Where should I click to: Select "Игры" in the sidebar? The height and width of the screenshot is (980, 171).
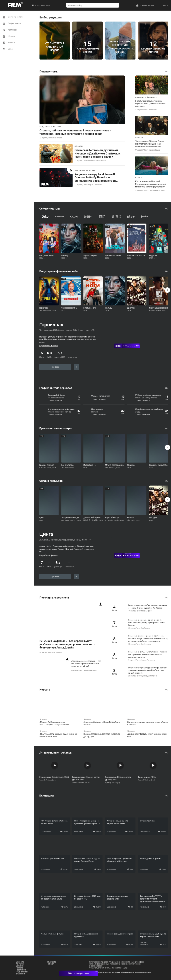(x=10, y=49)
